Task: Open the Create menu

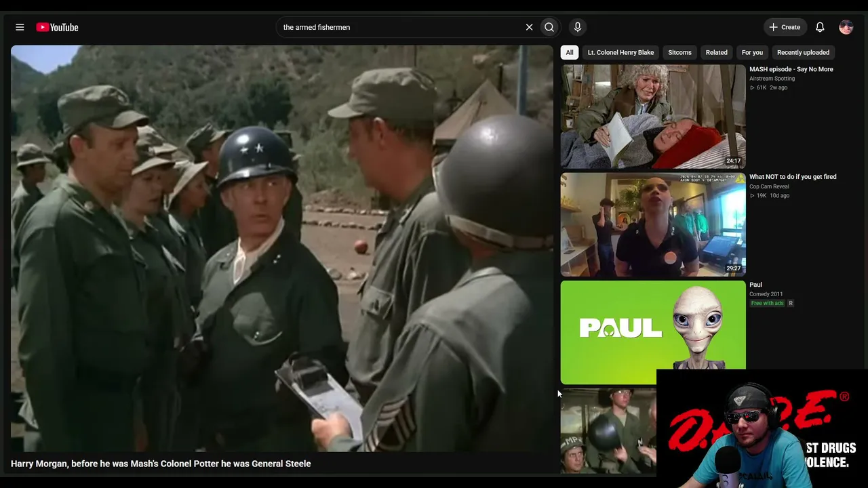Action: tap(785, 27)
